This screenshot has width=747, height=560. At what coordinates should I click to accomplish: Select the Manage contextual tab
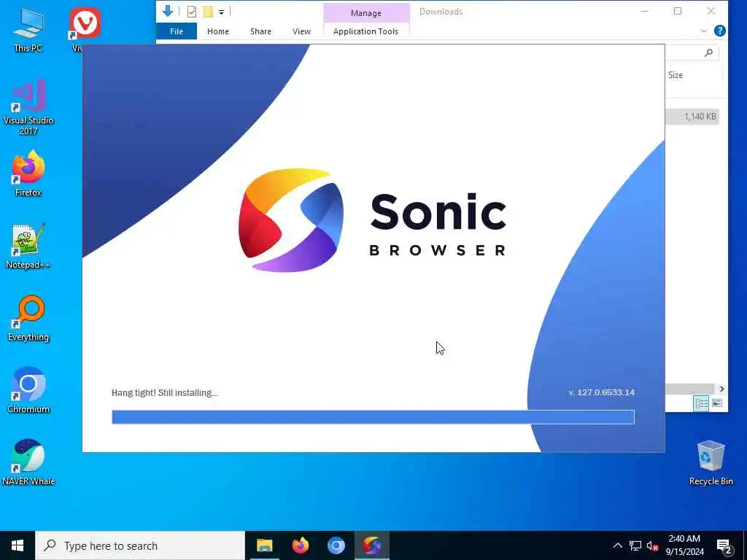pyautogui.click(x=366, y=13)
